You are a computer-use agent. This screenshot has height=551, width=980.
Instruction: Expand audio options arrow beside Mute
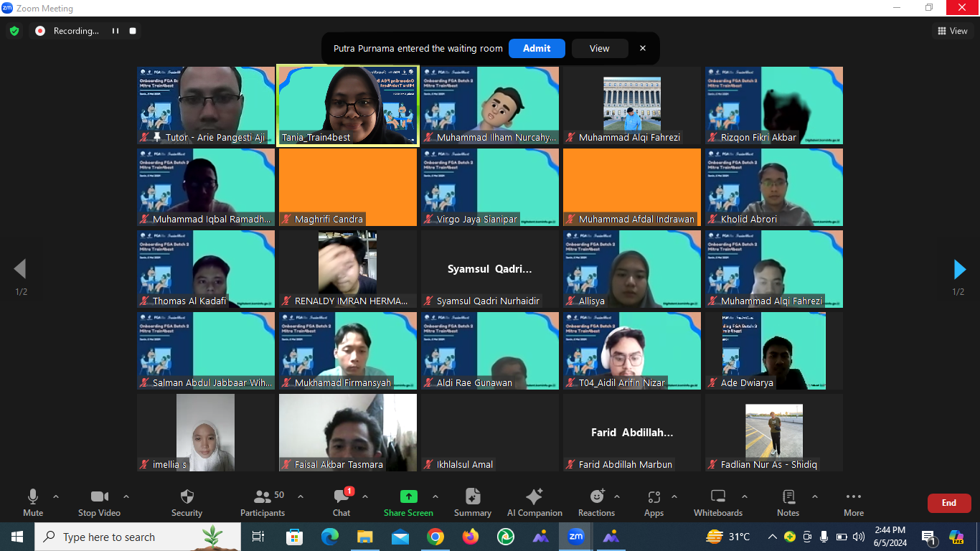[56, 496]
